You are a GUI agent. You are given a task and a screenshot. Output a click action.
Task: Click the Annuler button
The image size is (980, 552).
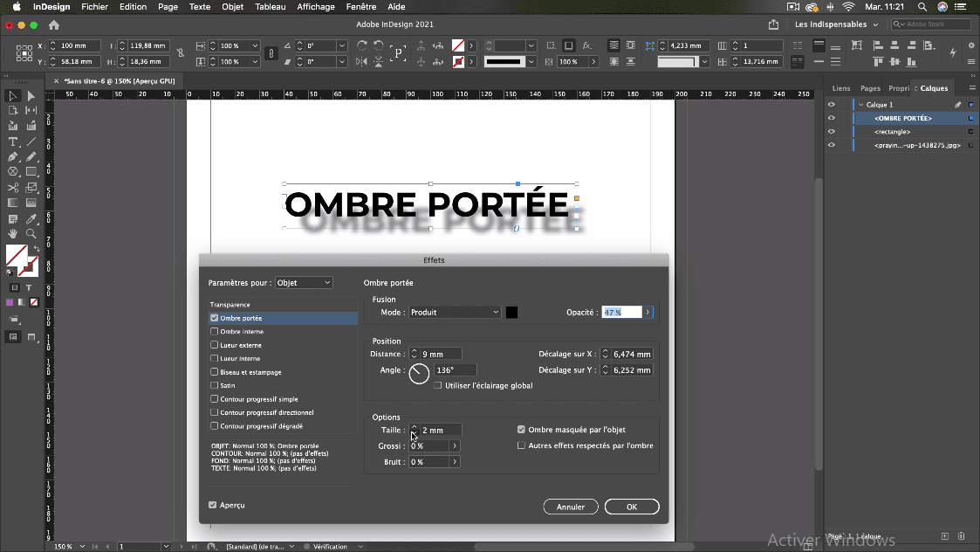(x=571, y=507)
